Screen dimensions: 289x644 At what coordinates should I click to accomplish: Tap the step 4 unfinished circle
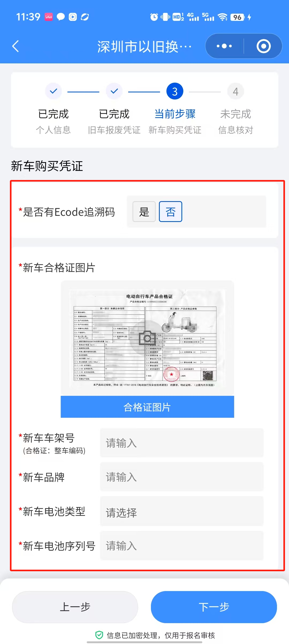235,91
